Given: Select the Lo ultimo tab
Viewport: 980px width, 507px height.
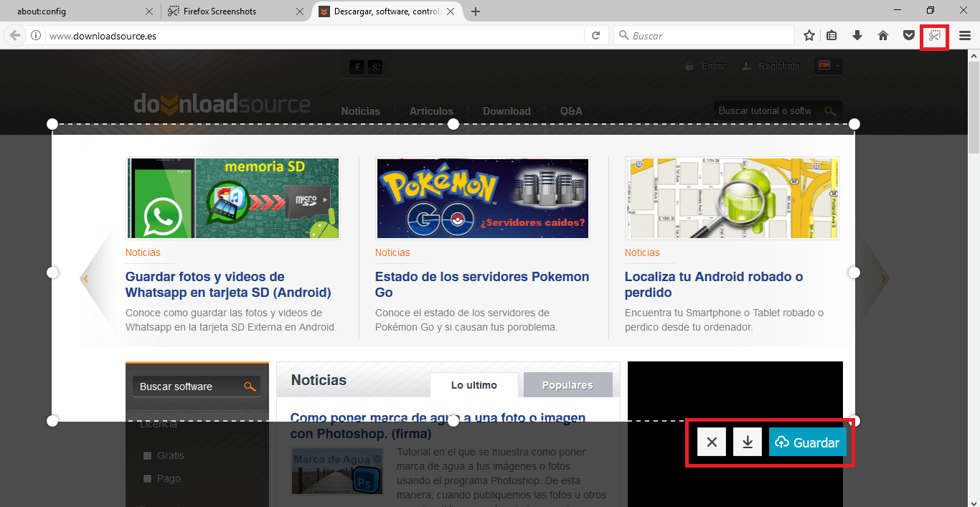Looking at the screenshot, I should (x=473, y=385).
